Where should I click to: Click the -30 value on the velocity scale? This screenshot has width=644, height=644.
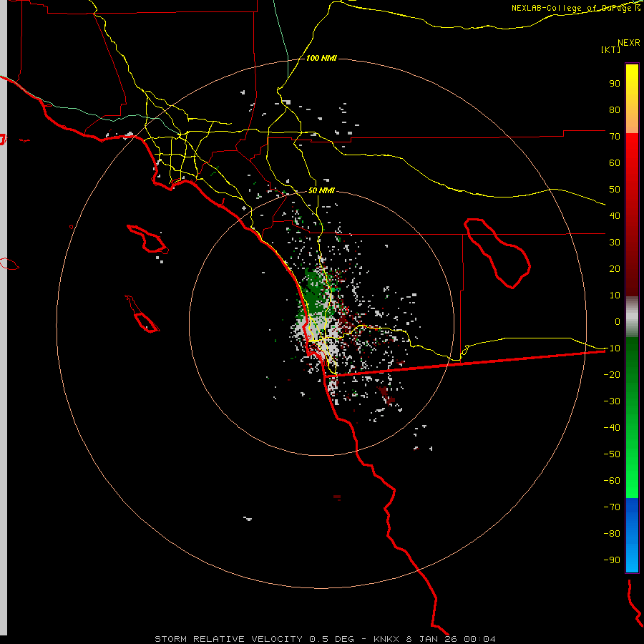tap(612, 401)
